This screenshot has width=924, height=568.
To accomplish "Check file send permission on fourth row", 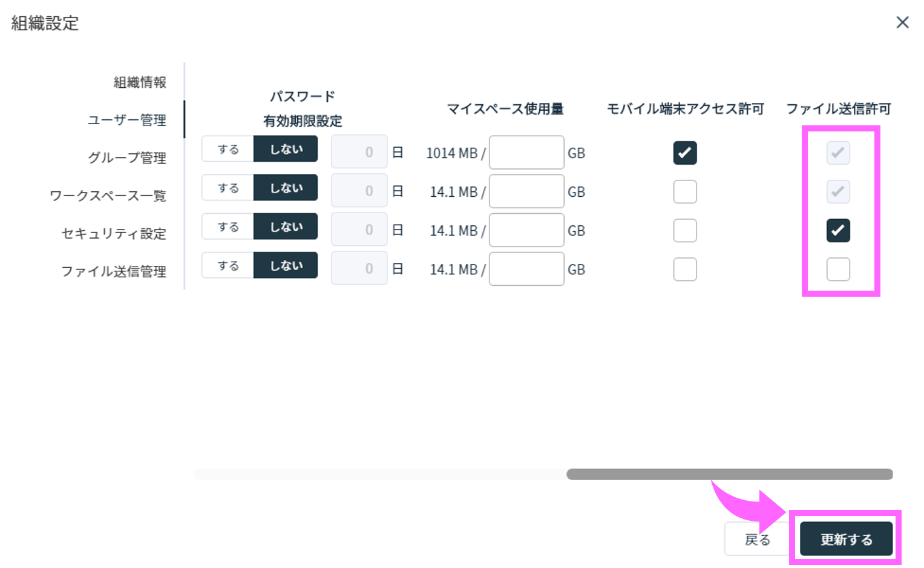I will click(837, 269).
